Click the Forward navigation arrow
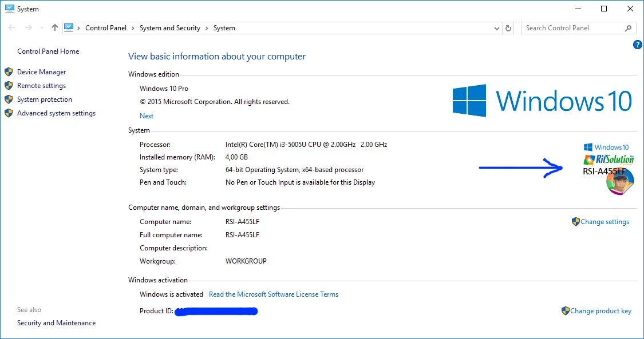The height and width of the screenshot is (339, 644). [x=29, y=27]
